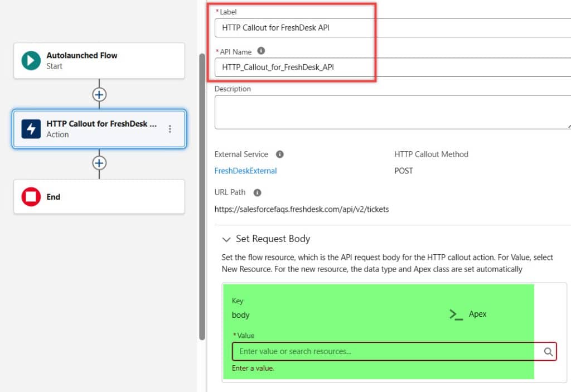Screen dimensions: 571x392
Task: Select the Autolaunched Flow start play icon
Action: (31, 60)
